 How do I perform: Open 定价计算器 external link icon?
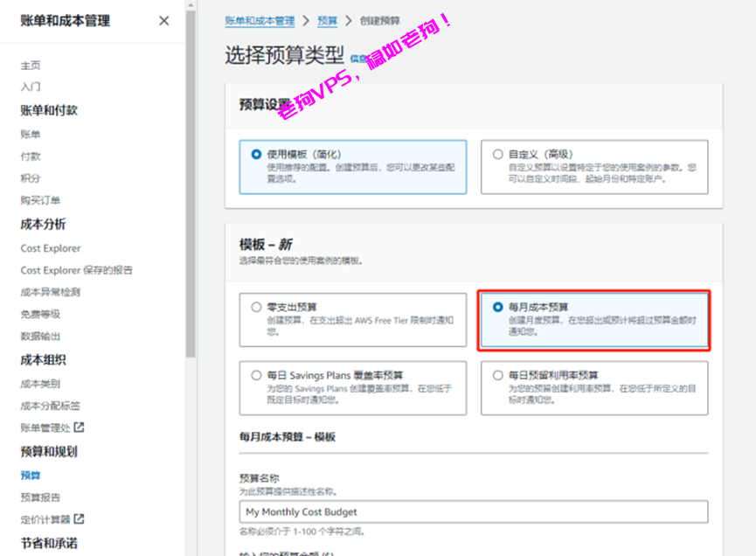pos(79,519)
